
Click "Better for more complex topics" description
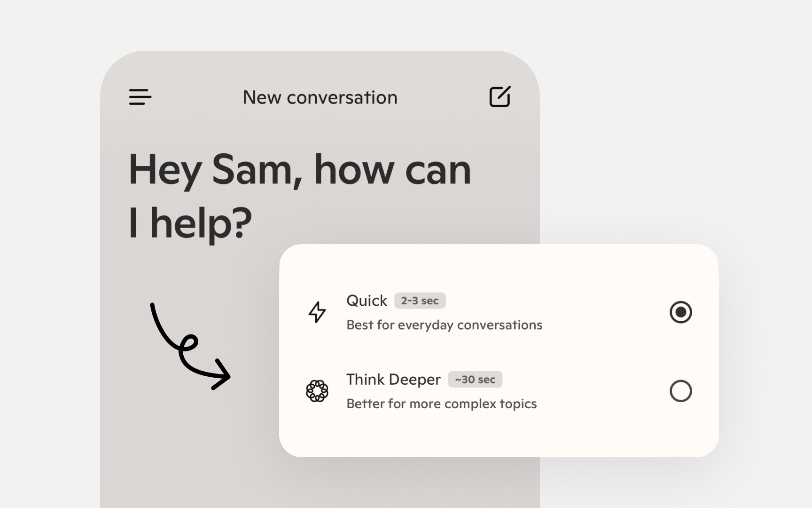point(441,404)
